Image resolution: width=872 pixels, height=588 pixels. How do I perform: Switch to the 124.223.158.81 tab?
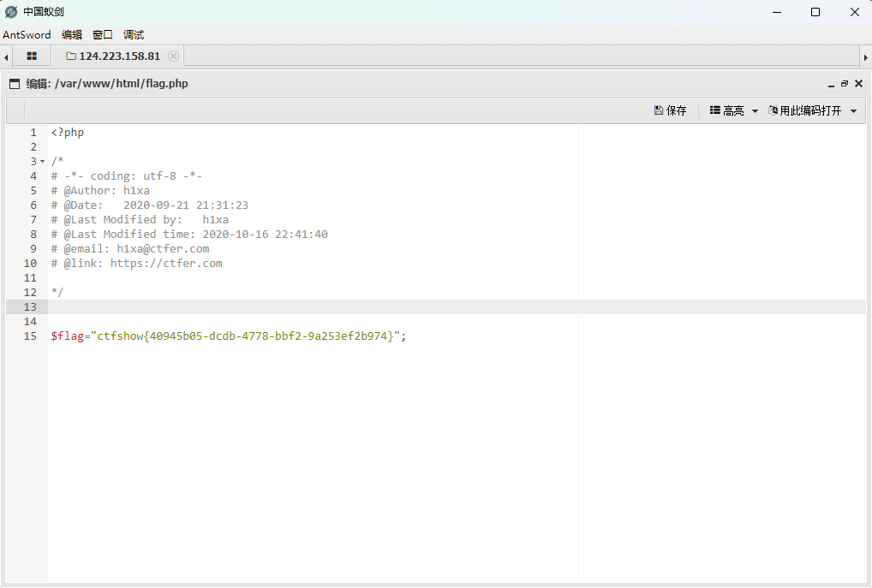click(x=119, y=56)
